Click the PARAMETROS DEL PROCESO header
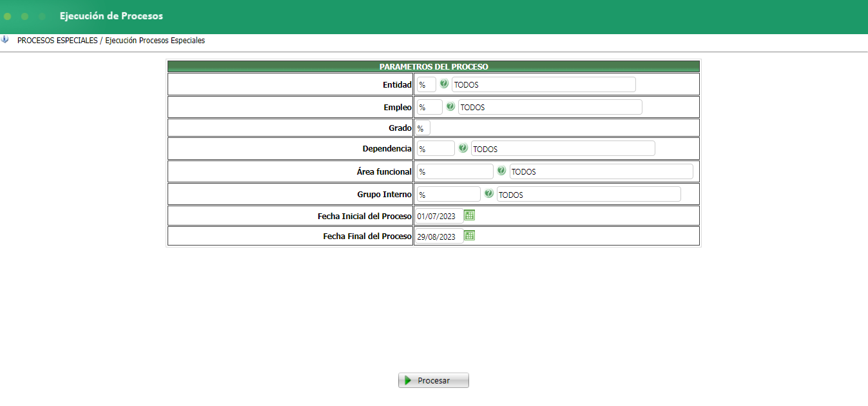 point(434,66)
